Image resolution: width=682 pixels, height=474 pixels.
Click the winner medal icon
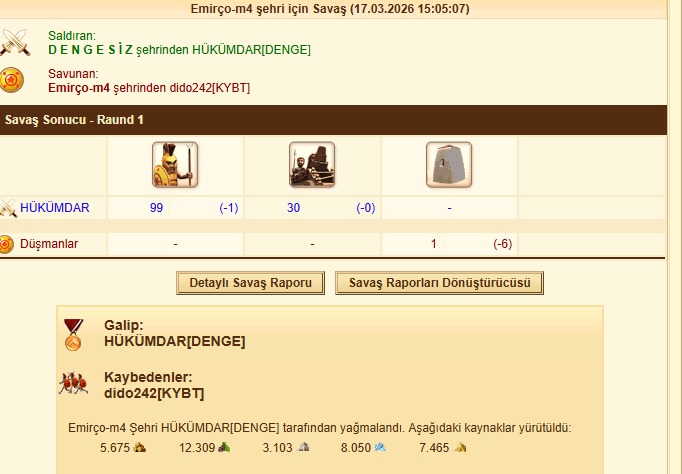[74, 334]
